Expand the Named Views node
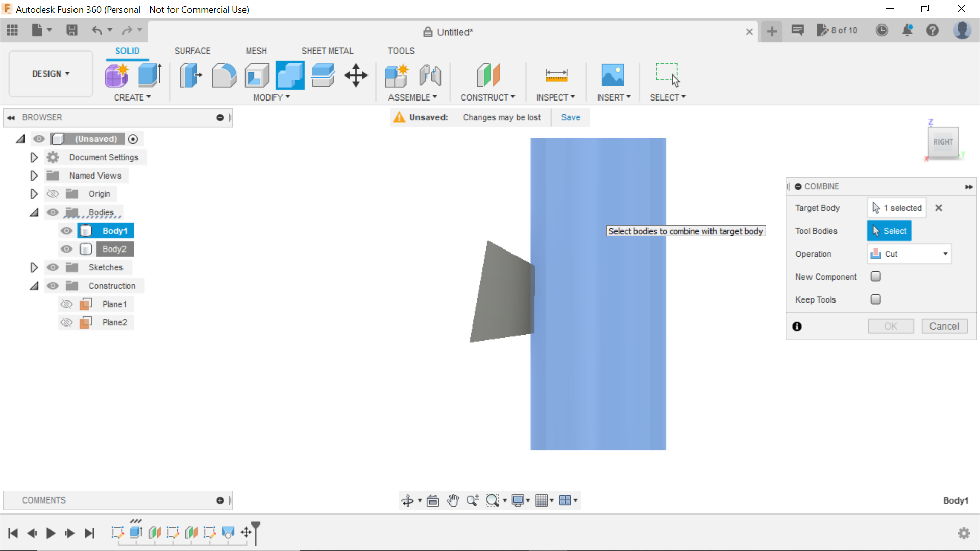The width and height of the screenshot is (980, 551). [34, 176]
